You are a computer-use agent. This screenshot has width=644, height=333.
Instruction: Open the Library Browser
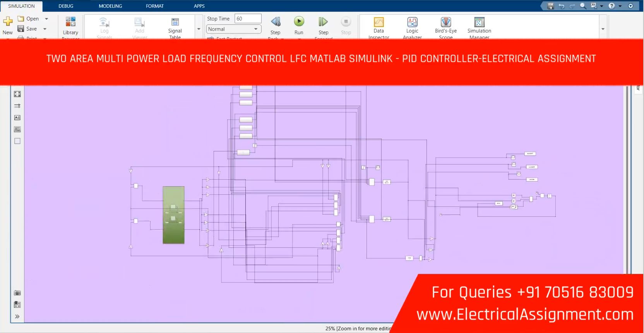click(x=70, y=27)
